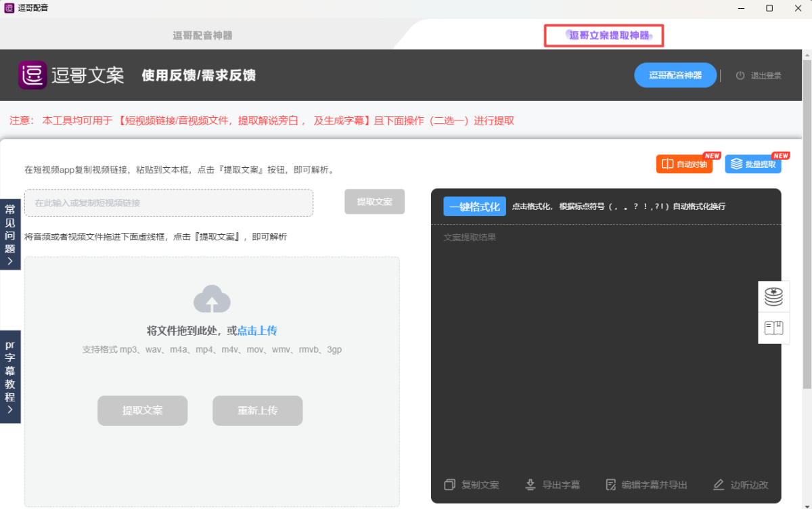Viewport: 812px width, 509px height.
Task: Click the cloud upload icon
Action: tap(212, 299)
